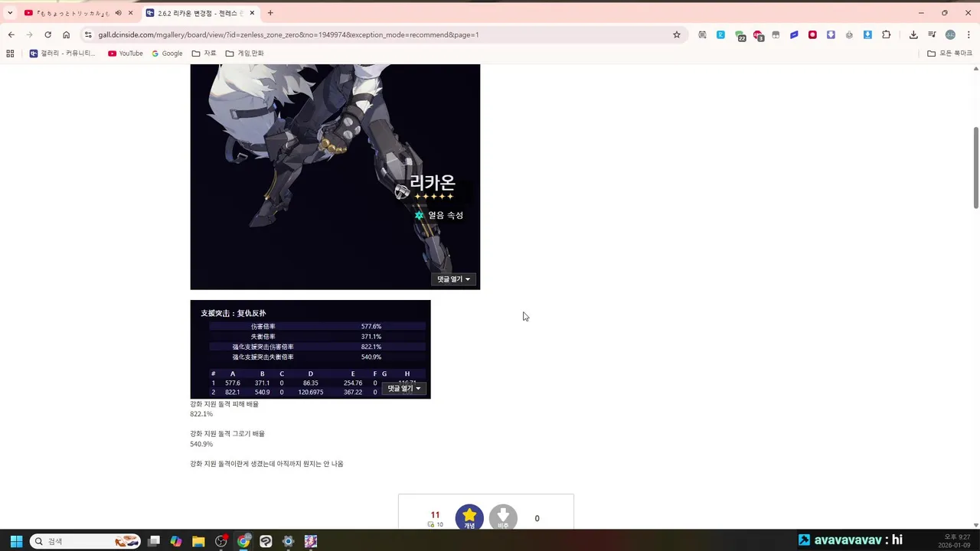This screenshot has width=980, height=551.
Task: Close the 2.6.2 리카온 변경점 tab
Action: pos(252,13)
